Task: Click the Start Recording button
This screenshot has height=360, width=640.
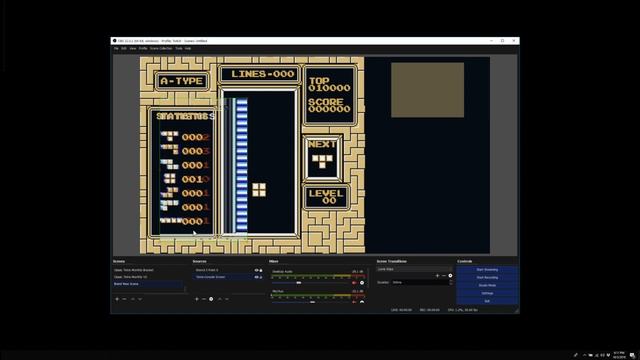Action: click(487, 278)
